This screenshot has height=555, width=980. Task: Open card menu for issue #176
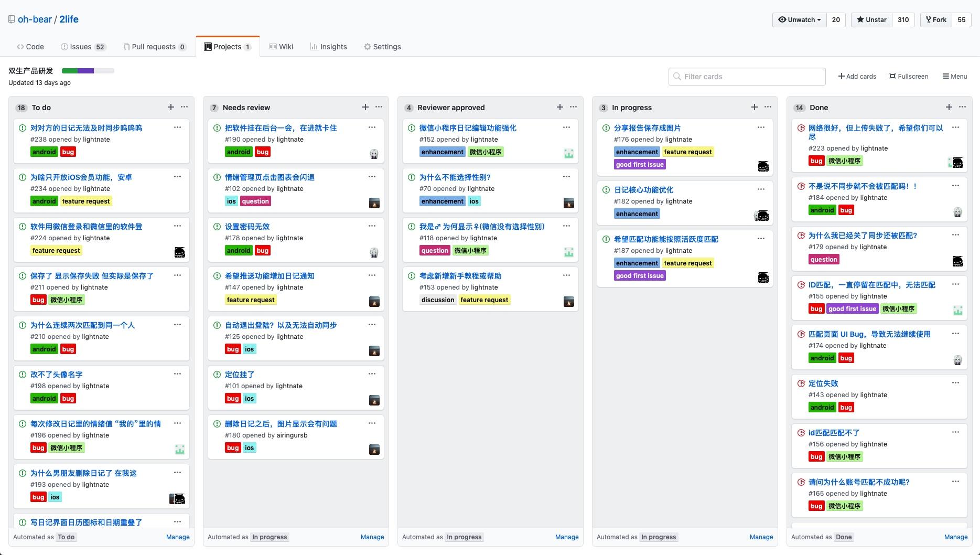tap(761, 127)
